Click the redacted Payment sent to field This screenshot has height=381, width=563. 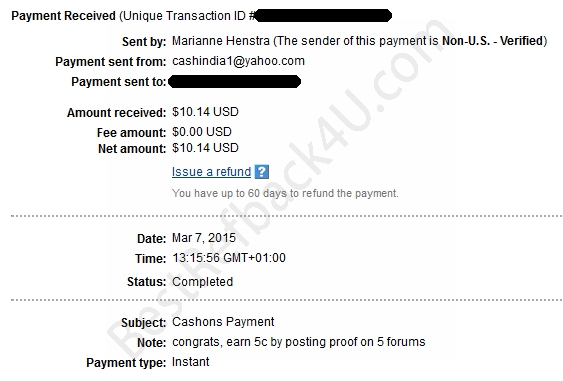pyautogui.click(x=234, y=82)
